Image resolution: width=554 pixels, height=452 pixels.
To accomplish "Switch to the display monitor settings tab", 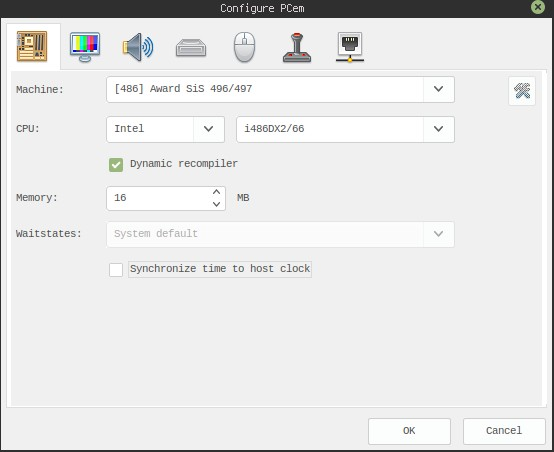I will click(x=85, y=47).
